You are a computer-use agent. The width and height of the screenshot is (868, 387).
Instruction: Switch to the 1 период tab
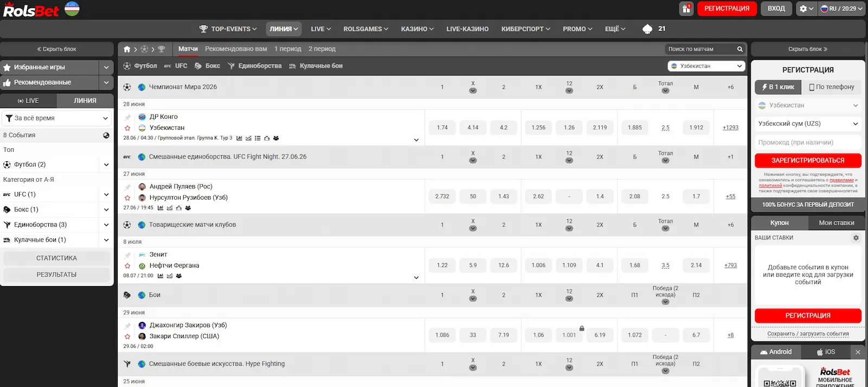pos(288,49)
